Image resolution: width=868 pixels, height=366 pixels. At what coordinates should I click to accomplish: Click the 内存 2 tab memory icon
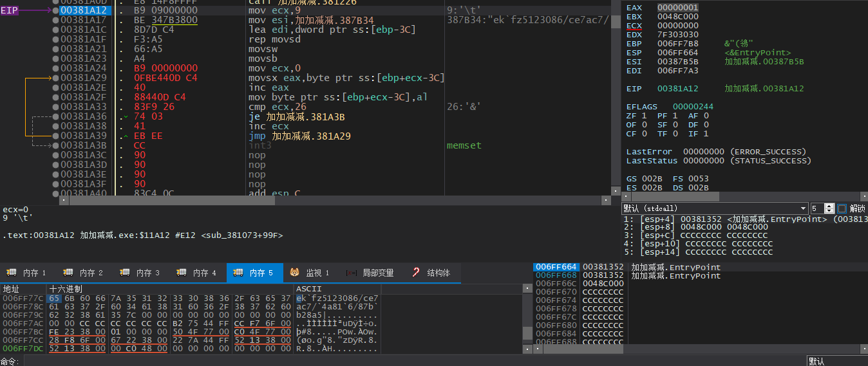(x=68, y=273)
